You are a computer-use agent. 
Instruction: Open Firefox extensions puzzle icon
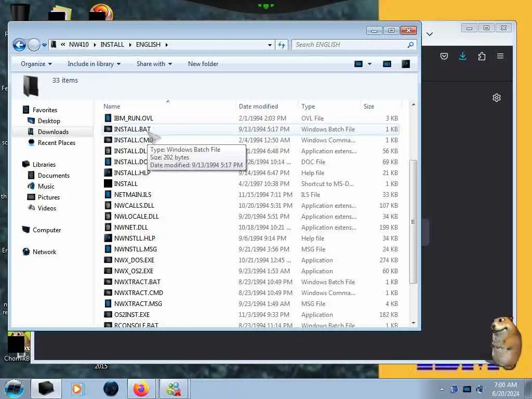(x=482, y=56)
